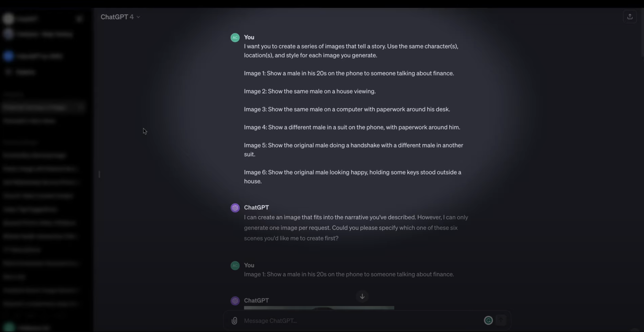Viewport: 644px width, 332px height.
Task: Select the highlighted current chat in sidebar
Action: point(38,107)
